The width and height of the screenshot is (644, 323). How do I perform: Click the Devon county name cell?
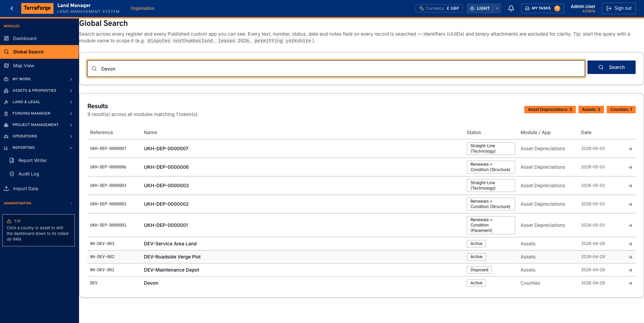151,283
